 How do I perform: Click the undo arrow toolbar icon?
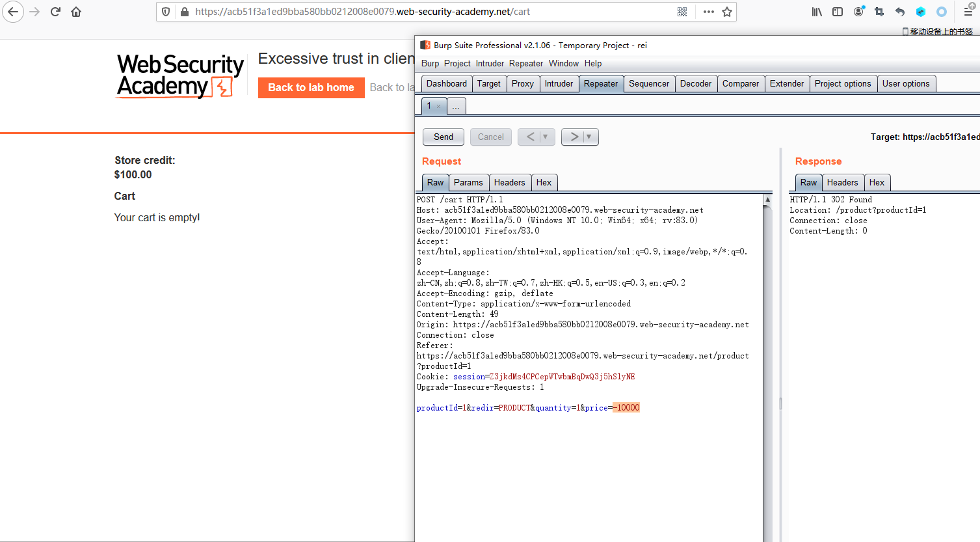[900, 12]
